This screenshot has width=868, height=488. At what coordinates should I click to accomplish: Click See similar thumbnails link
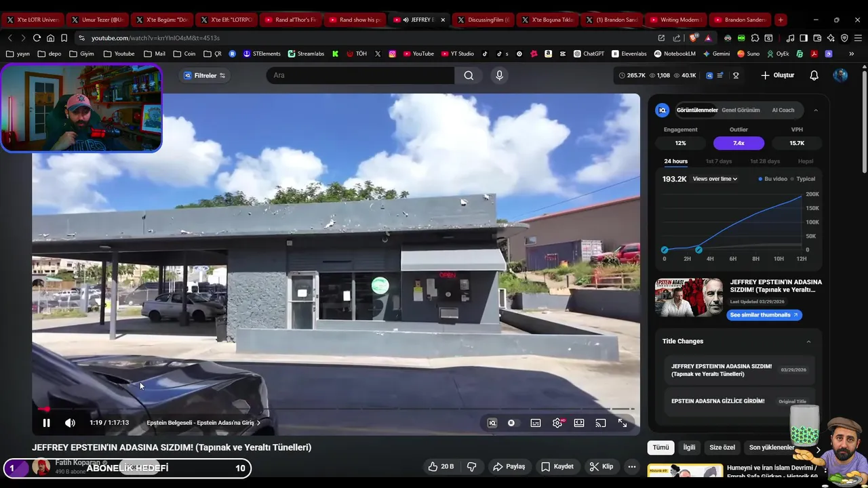coord(764,314)
